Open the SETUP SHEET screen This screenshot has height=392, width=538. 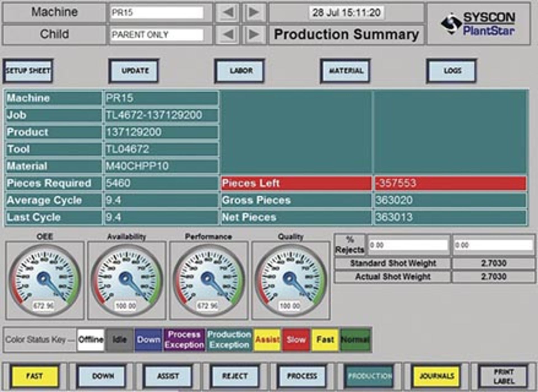point(28,71)
